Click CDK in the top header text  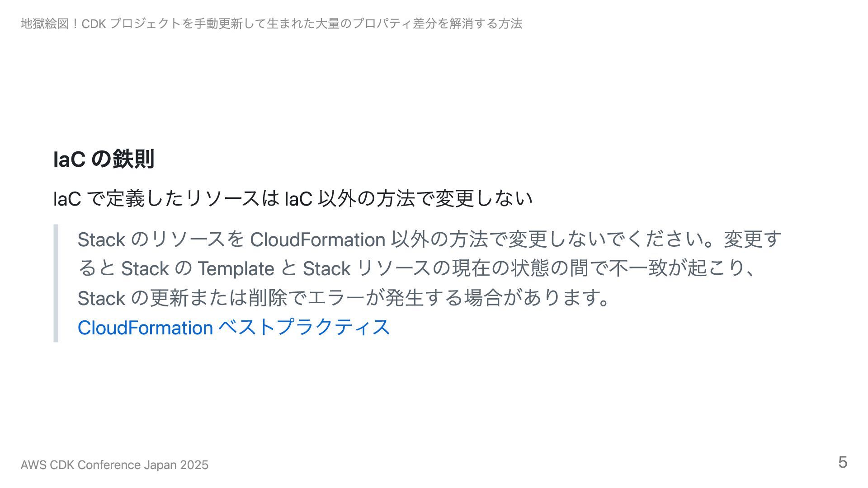[x=94, y=23]
